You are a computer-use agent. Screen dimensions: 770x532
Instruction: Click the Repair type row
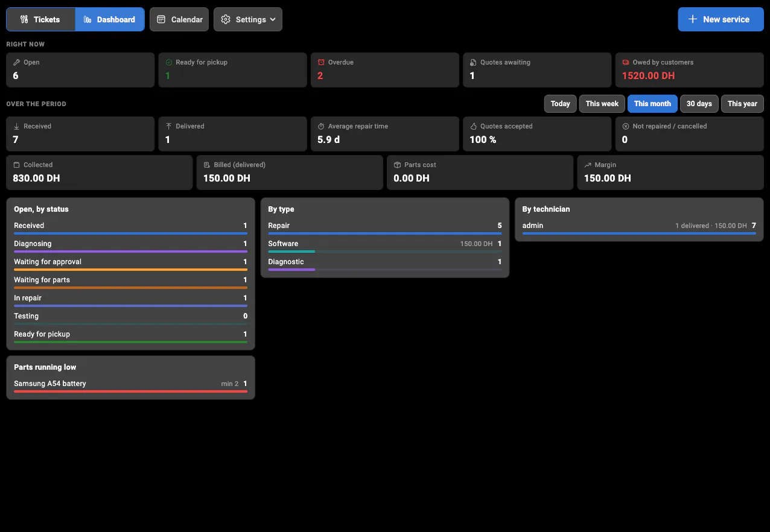[x=385, y=228]
